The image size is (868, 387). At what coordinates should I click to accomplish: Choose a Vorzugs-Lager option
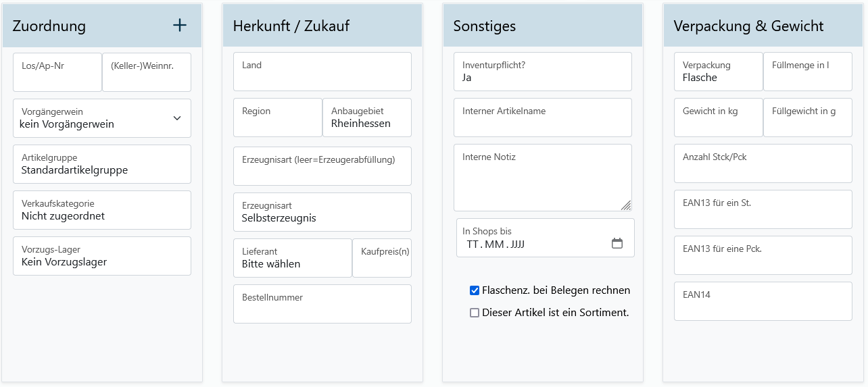[x=102, y=256]
